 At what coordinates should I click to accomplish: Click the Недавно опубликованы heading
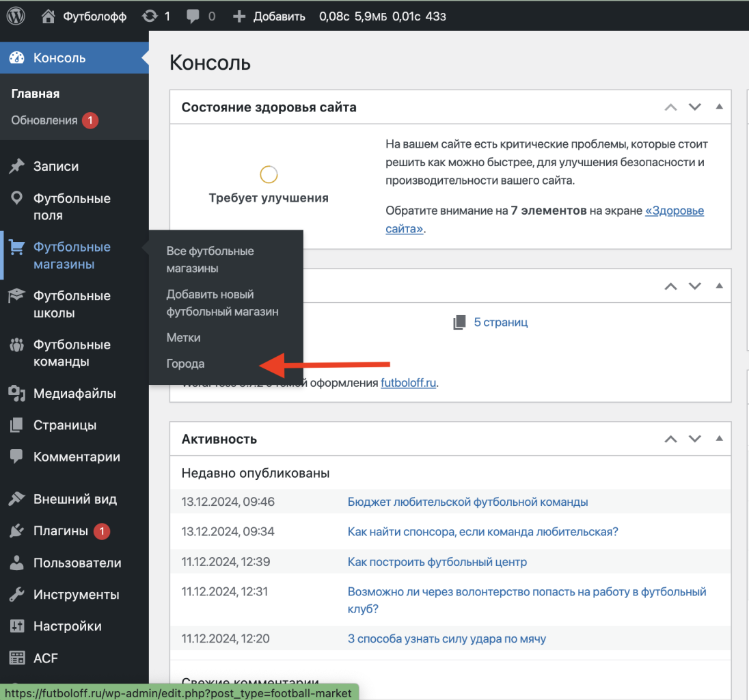[x=256, y=474]
